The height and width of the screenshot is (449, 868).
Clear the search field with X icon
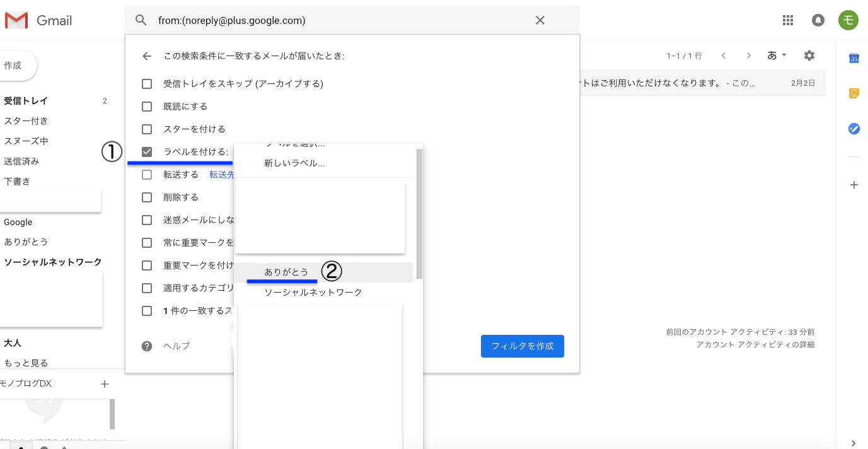[x=540, y=20]
